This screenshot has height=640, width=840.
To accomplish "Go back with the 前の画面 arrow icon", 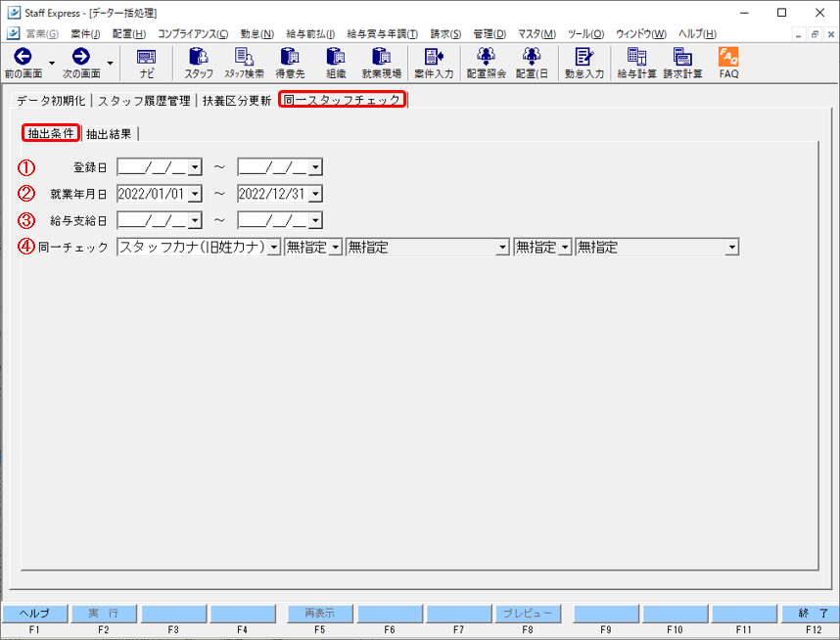I will tap(23, 57).
